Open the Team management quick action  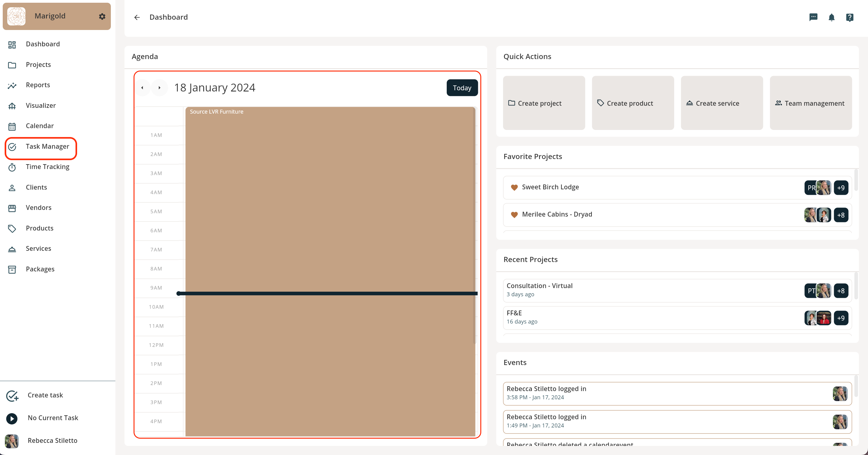pyautogui.click(x=810, y=103)
